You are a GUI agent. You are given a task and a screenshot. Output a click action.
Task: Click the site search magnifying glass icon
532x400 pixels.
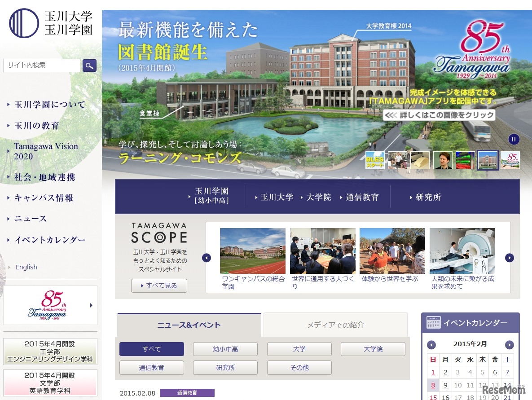(89, 65)
